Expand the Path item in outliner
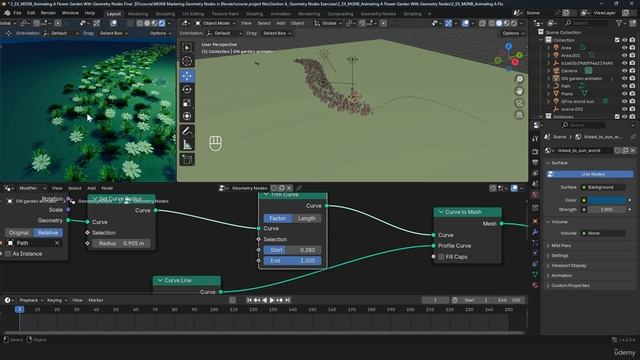This screenshot has width=640, height=360. tap(549, 86)
